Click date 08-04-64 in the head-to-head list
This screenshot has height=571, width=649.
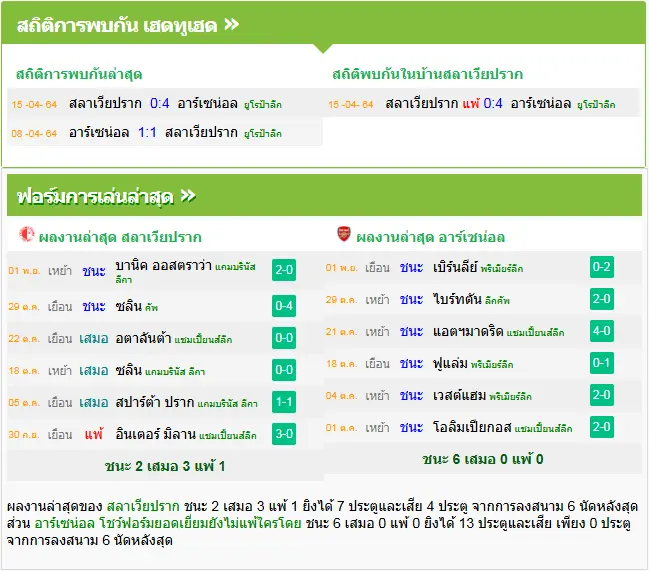point(34,133)
